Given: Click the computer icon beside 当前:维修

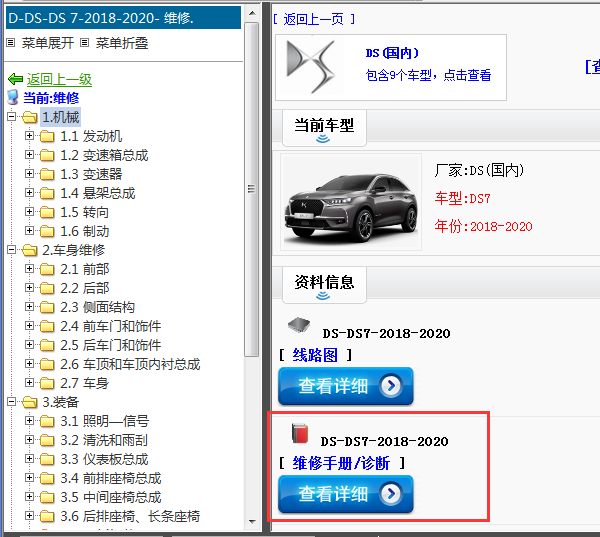Looking at the screenshot, I should (13, 98).
